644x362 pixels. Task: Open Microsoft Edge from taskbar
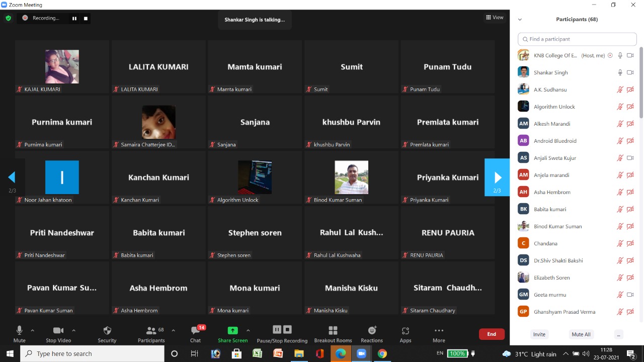[341, 353]
